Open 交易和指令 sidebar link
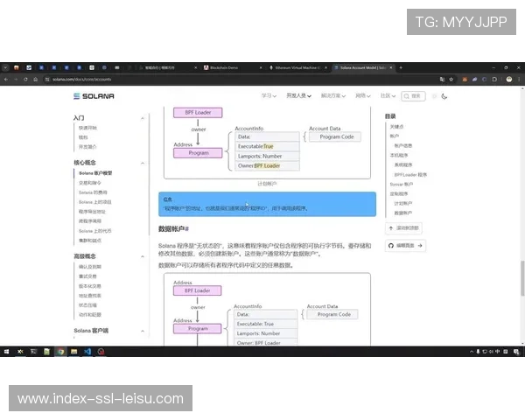The image size is (525, 420). click(x=90, y=183)
